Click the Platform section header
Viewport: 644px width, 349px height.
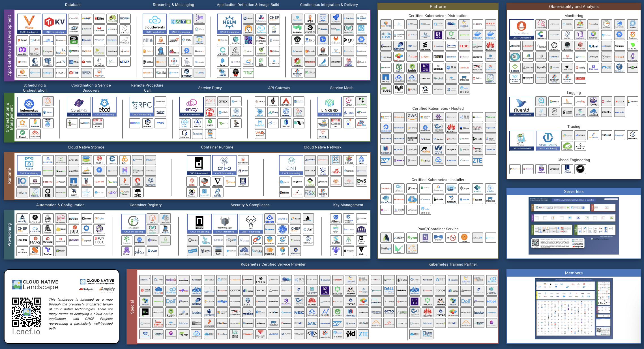coord(438,7)
